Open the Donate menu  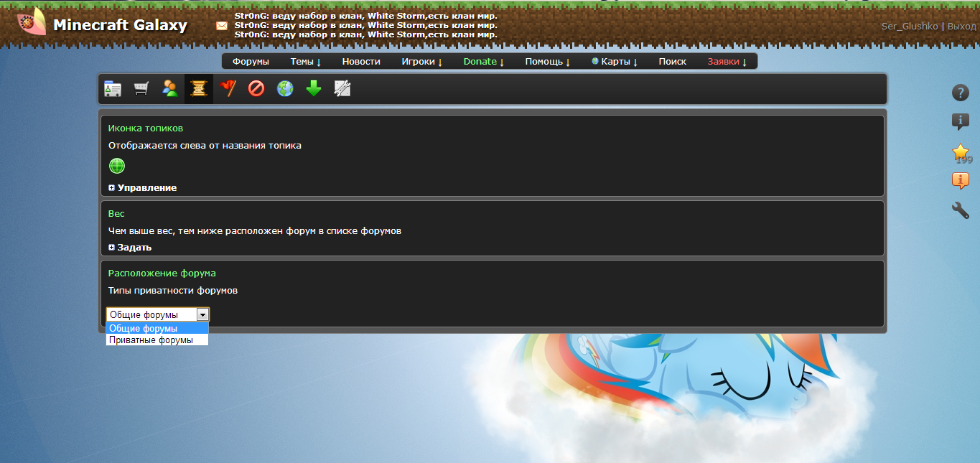(483, 62)
